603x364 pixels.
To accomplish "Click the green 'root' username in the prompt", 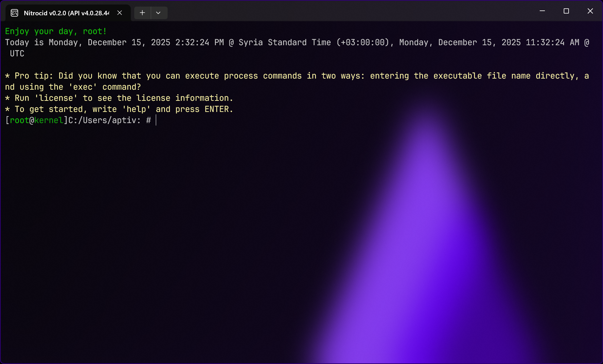I will tap(19, 120).
